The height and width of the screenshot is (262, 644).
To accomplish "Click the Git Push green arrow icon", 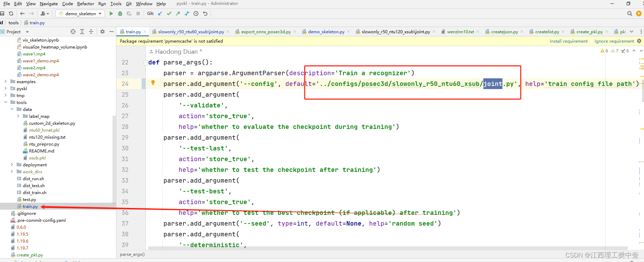I will pos(178,14).
